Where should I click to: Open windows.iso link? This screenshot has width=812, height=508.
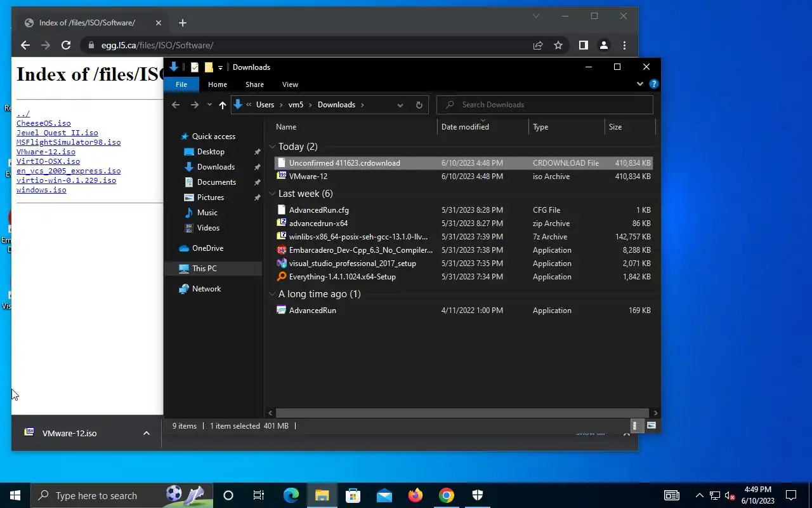[41, 190]
